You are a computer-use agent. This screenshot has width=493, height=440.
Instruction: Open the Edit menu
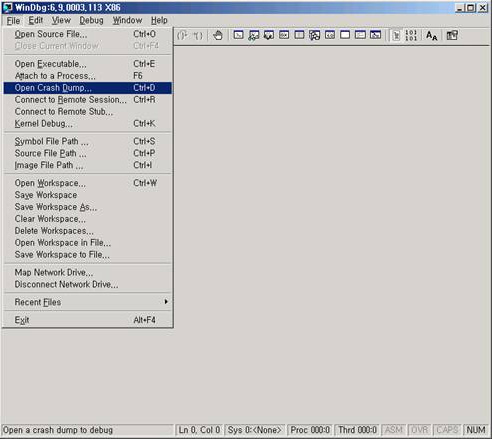(35, 21)
